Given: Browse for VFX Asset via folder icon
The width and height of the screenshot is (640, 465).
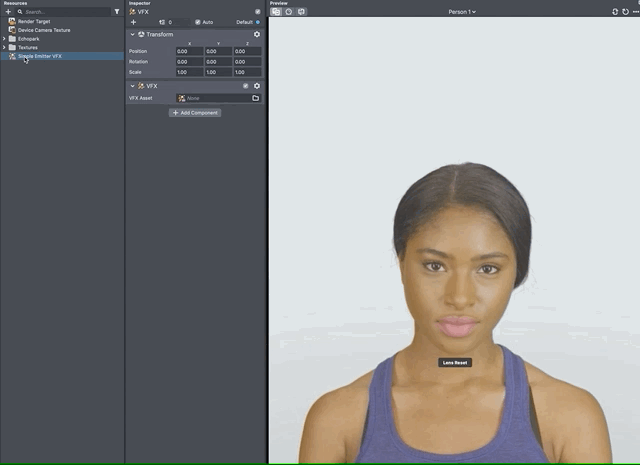Looking at the screenshot, I should coord(256,98).
